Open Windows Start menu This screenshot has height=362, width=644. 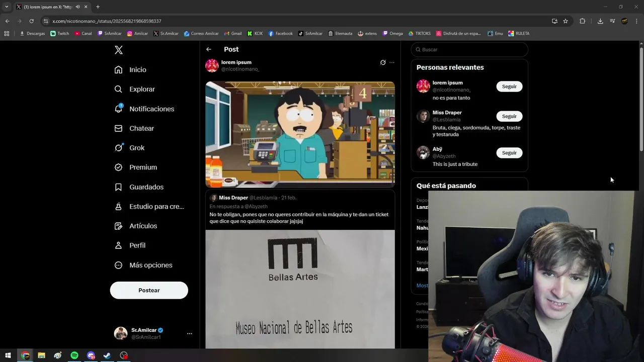point(8,355)
